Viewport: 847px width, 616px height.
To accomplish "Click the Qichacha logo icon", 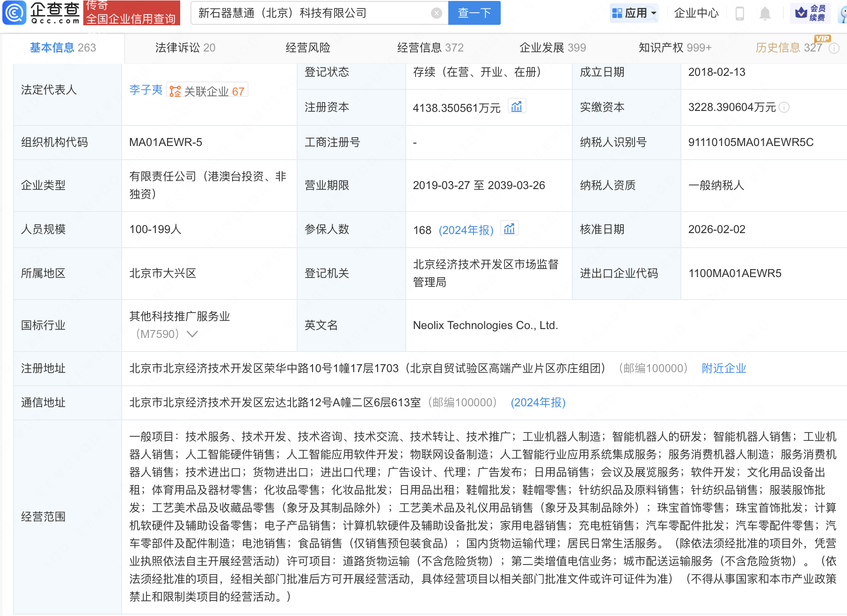I will (15, 13).
